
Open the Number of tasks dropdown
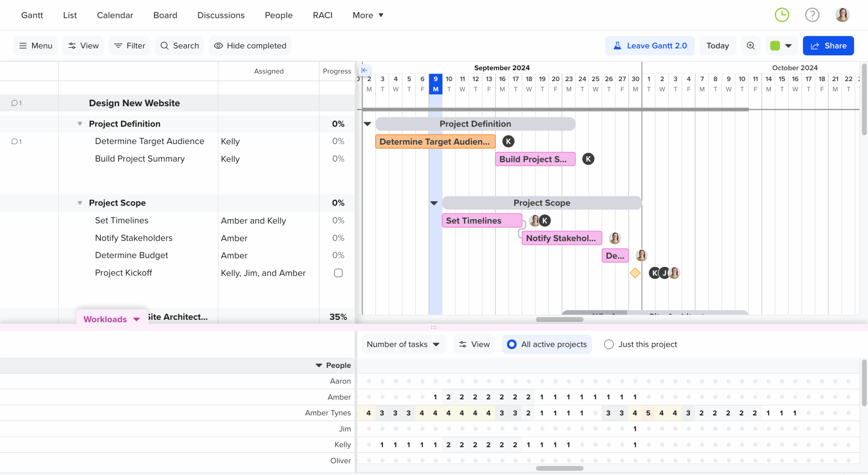[x=403, y=344]
